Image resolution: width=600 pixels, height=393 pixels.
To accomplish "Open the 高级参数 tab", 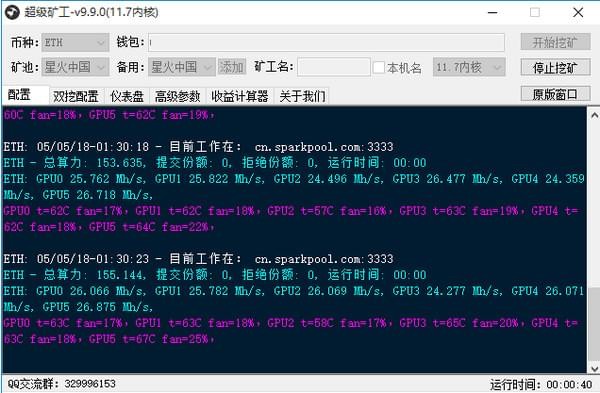I will point(178,96).
